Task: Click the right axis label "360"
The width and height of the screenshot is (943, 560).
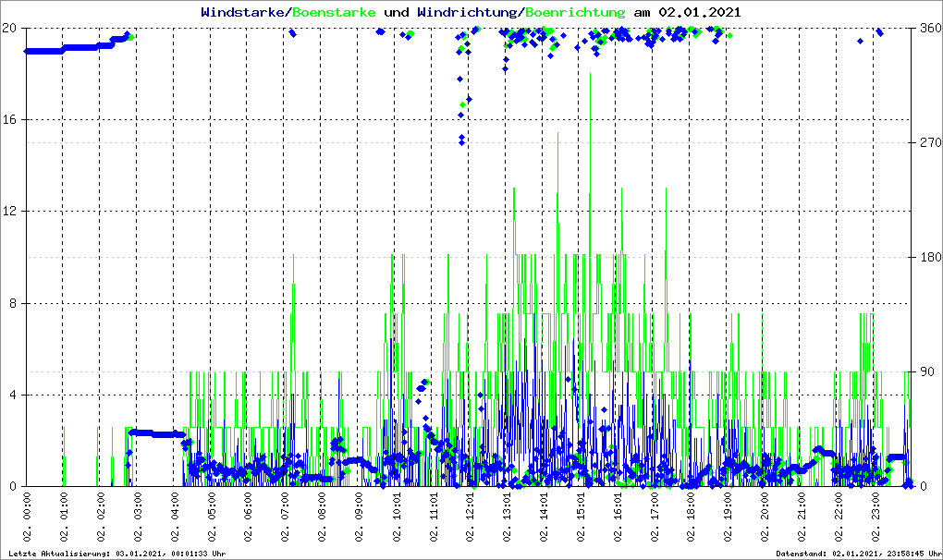Action: [929, 28]
